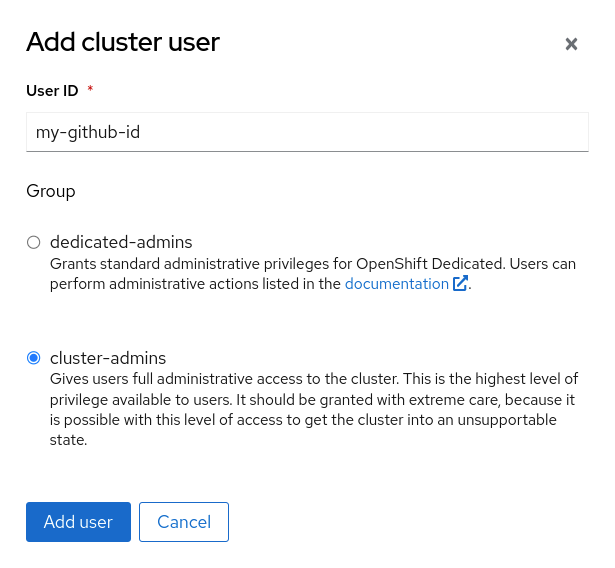Image resolution: width=615 pixels, height=568 pixels.
Task: Select the cluster-admins radio button
Action: click(34, 358)
